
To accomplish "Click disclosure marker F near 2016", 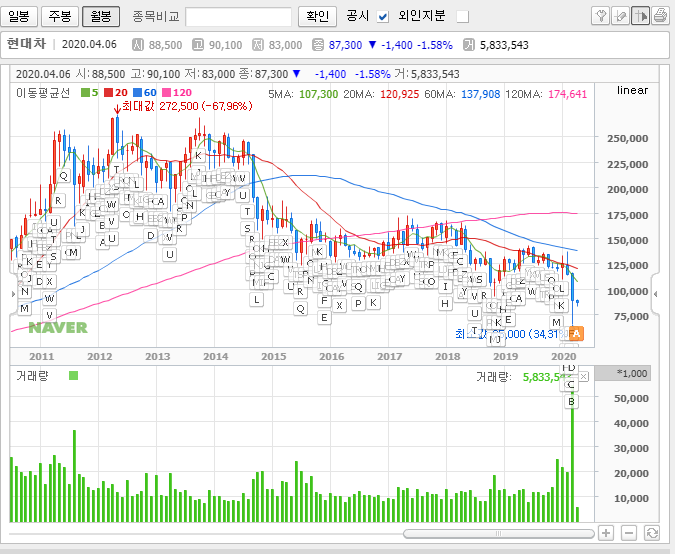I will pos(324,300).
